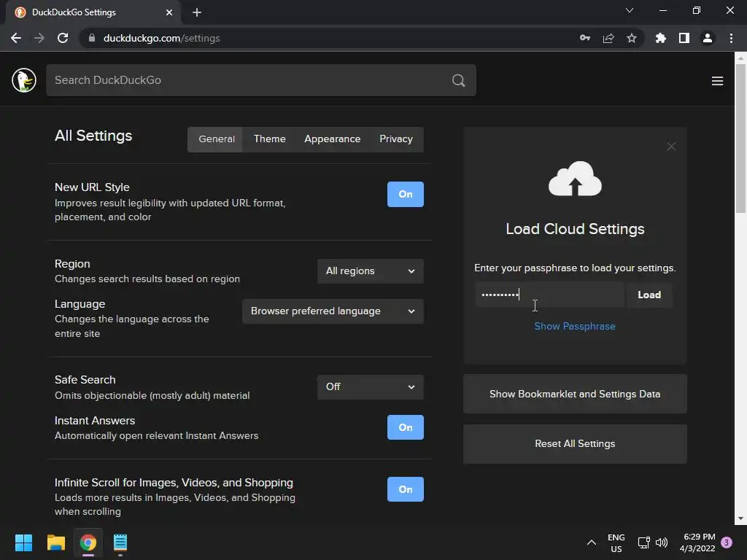The image size is (747, 560).
Task: Click the "Load Cloud Settings" heading
Action: pos(575,229)
